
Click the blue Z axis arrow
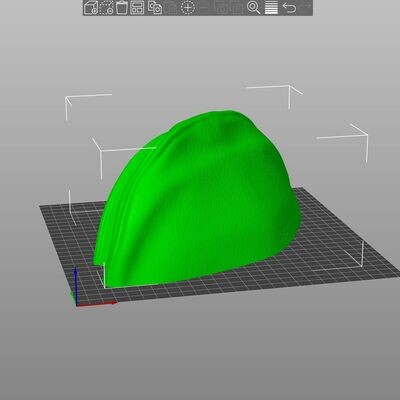[76, 285]
